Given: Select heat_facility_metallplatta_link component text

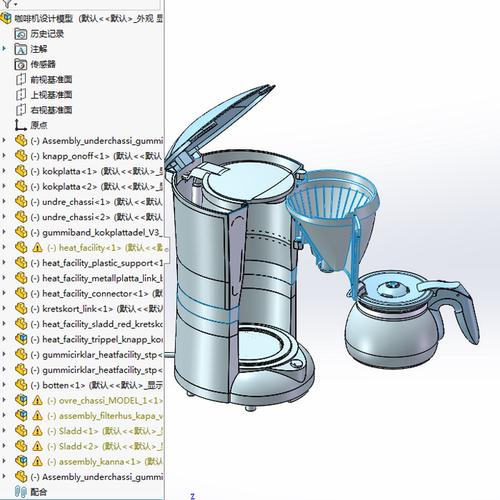Looking at the screenshot, I should [97, 278].
